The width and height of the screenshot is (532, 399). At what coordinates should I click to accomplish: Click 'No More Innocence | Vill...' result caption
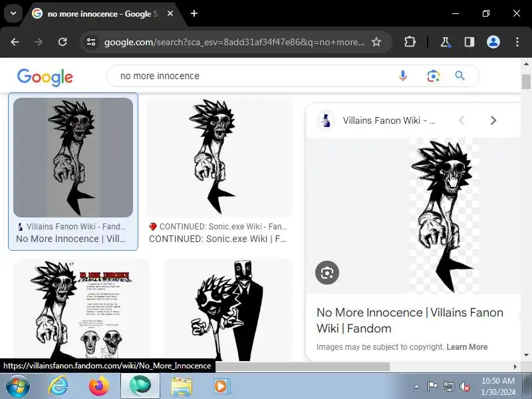71,239
